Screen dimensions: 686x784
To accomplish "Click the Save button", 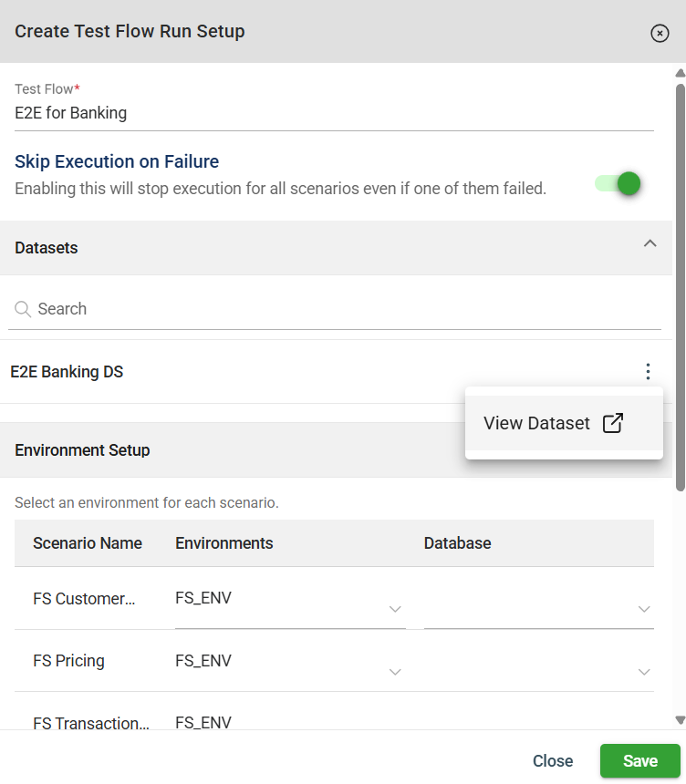I will pos(639,761).
